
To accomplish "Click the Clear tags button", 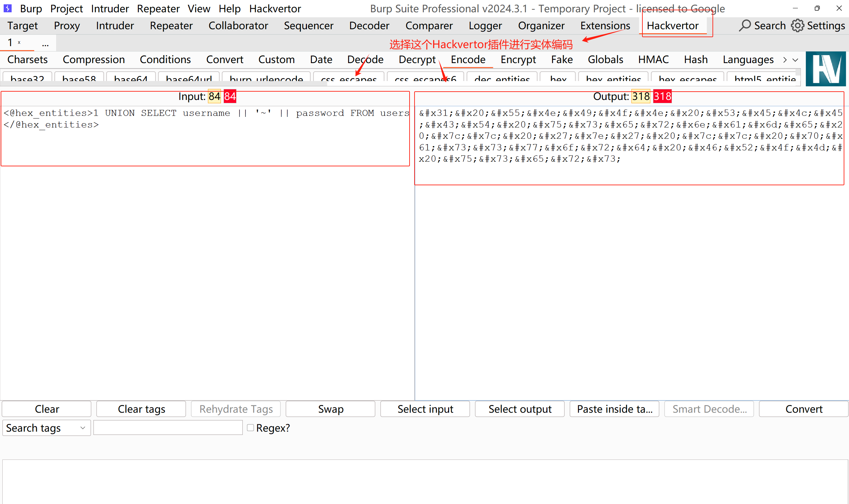I will tap(141, 409).
